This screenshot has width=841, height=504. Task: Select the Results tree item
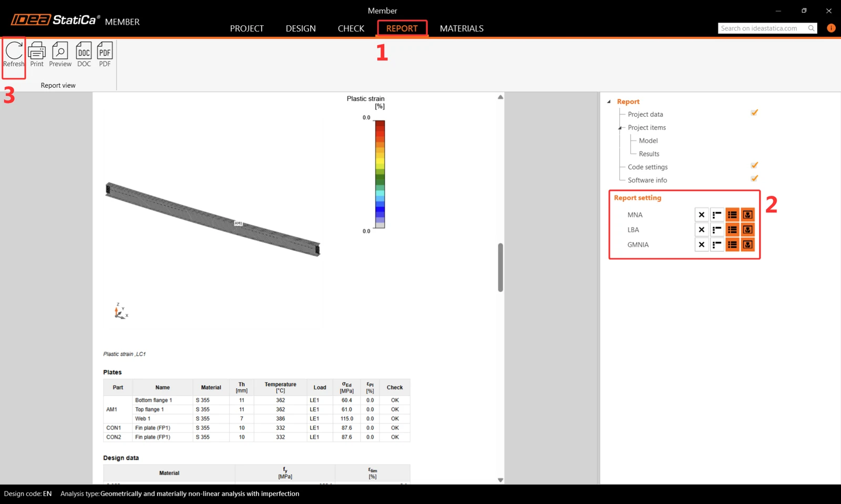point(649,154)
